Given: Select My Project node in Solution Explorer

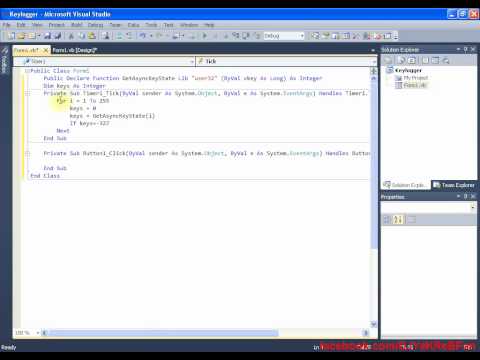Looking at the screenshot, I should tap(415, 78).
